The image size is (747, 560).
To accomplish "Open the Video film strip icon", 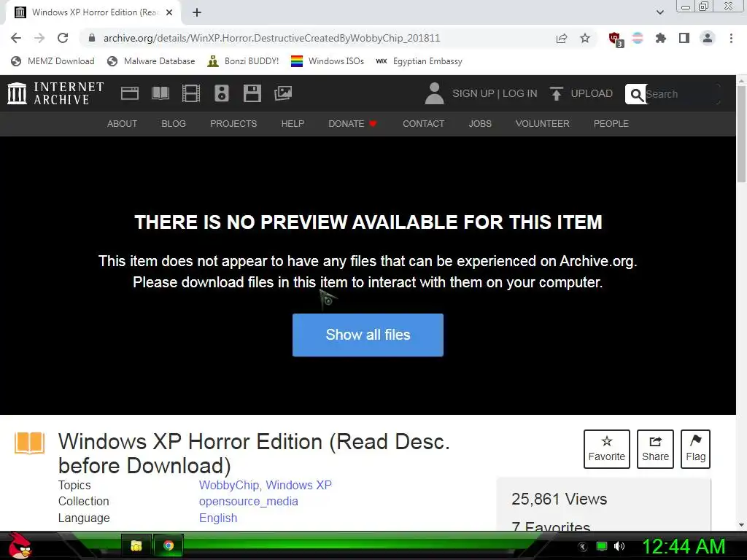I will 191,93.
